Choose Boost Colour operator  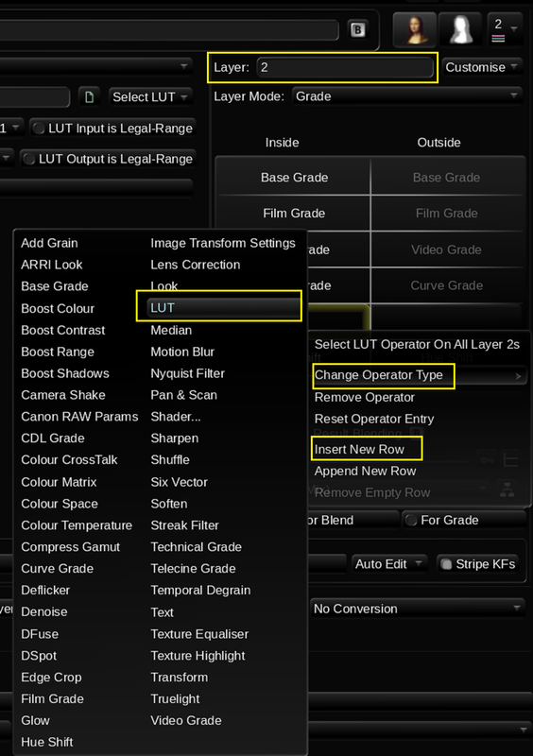pyautogui.click(x=58, y=309)
